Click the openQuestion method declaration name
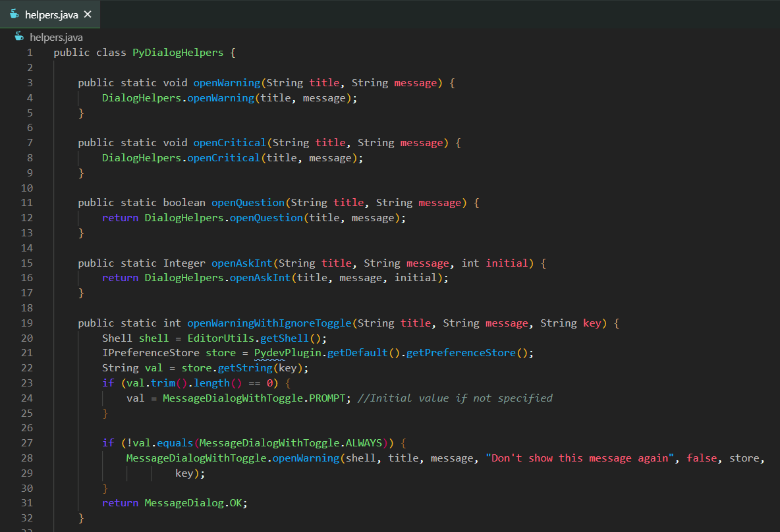The image size is (780, 532). pyautogui.click(x=248, y=203)
